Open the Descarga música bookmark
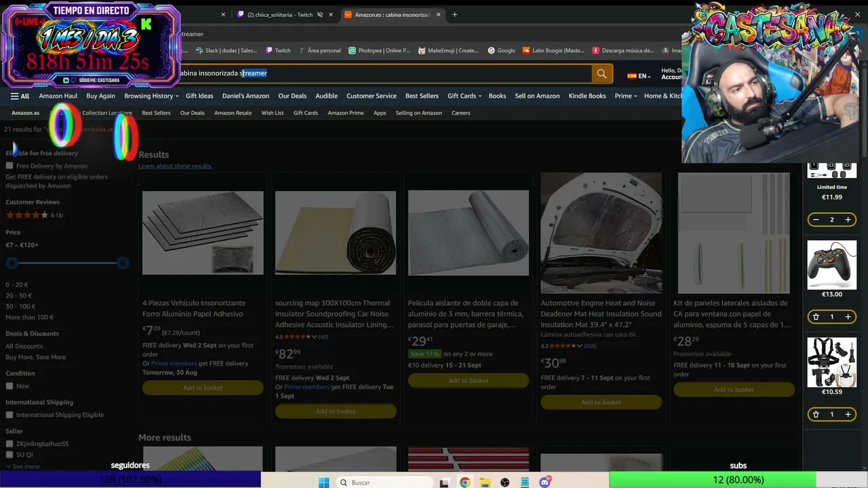This screenshot has height=488, width=868. [x=623, y=50]
